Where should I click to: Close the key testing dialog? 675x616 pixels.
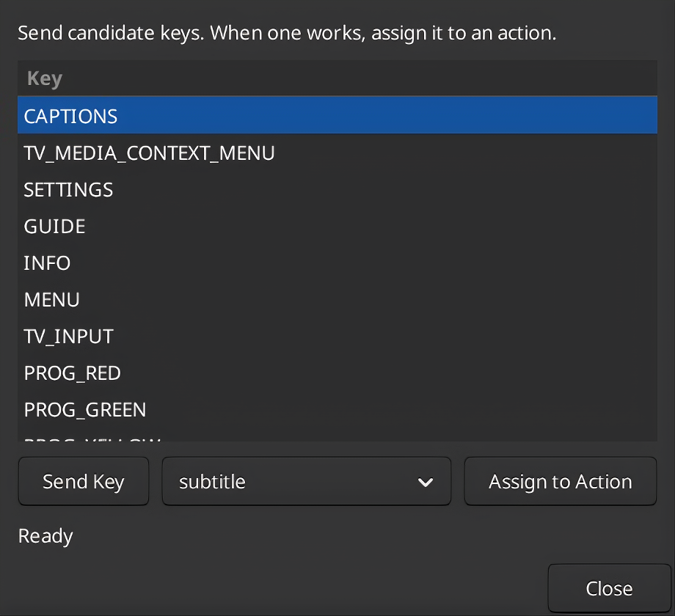(609, 588)
